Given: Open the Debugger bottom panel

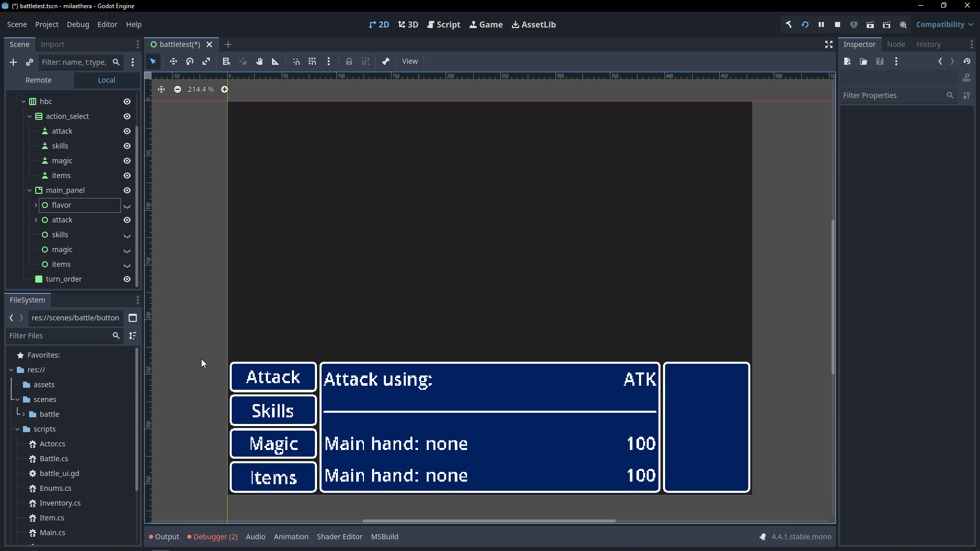Looking at the screenshot, I should (212, 537).
